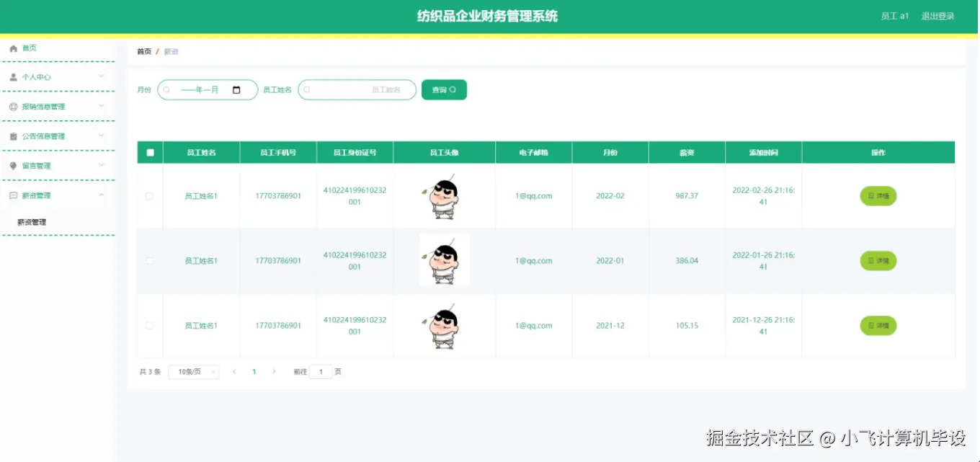Check the checkbox on the 2022-02 salary row
Image resolution: width=980 pixels, height=462 pixels.
pos(150,195)
